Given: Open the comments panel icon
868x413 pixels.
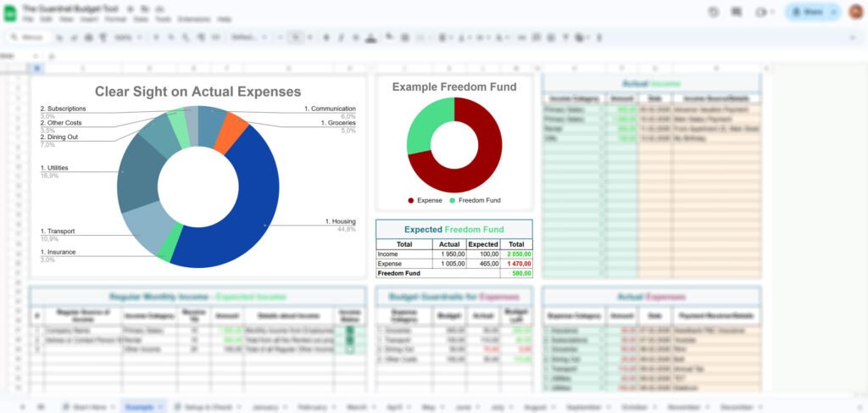Looking at the screenshot, I should (x=736, y=12).
